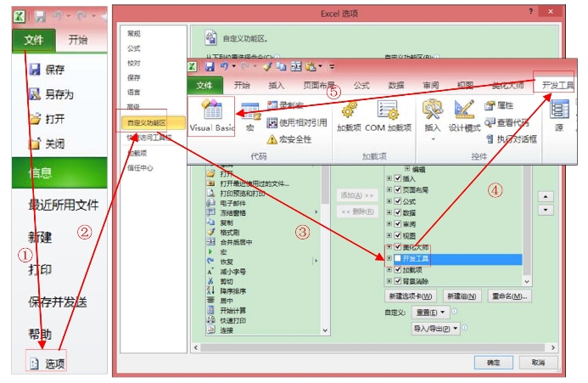Click the 加载项 add-ins gear icon

[x=349, y=110]
